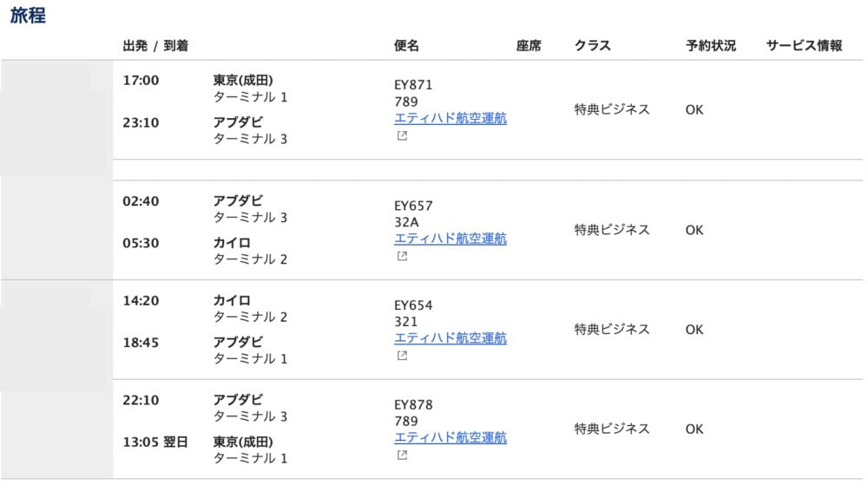This screenshot has height=485, width=868.
Task: Click the 旅程 section heading
Action: click(28, 16)
